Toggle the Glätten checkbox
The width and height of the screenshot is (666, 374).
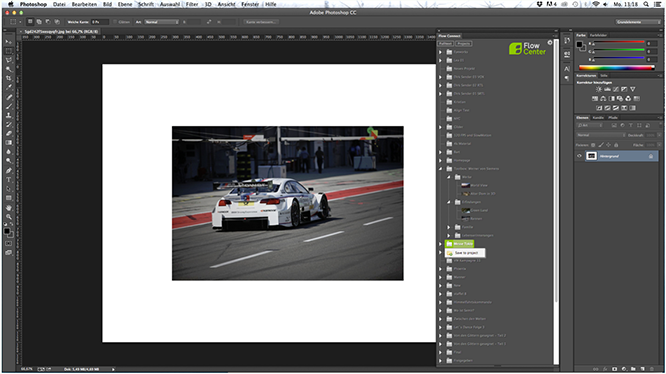pos(115,22)
